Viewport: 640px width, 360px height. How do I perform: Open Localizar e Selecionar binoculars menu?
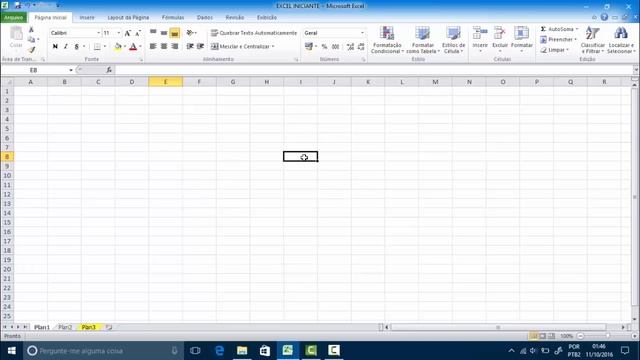[621, 40]
